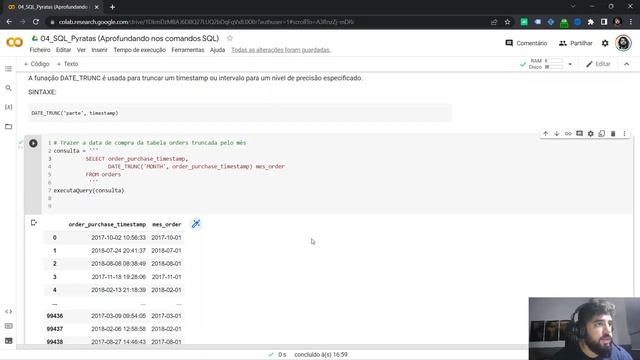Image resolution: width=640 pixels, height=360 pixels.
Task: Click the RAM usage bar indicator
Action: pos(555,60)
